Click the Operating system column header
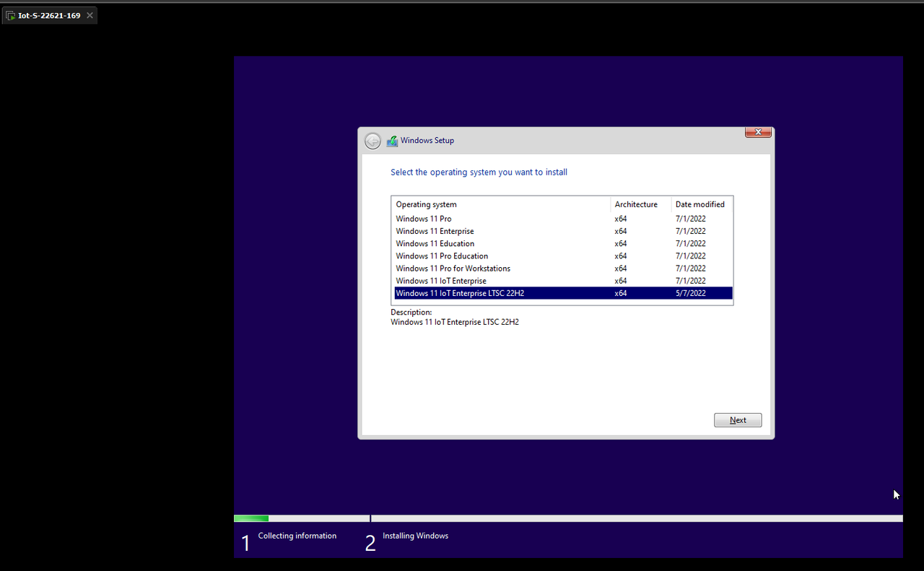 point(502,204)
